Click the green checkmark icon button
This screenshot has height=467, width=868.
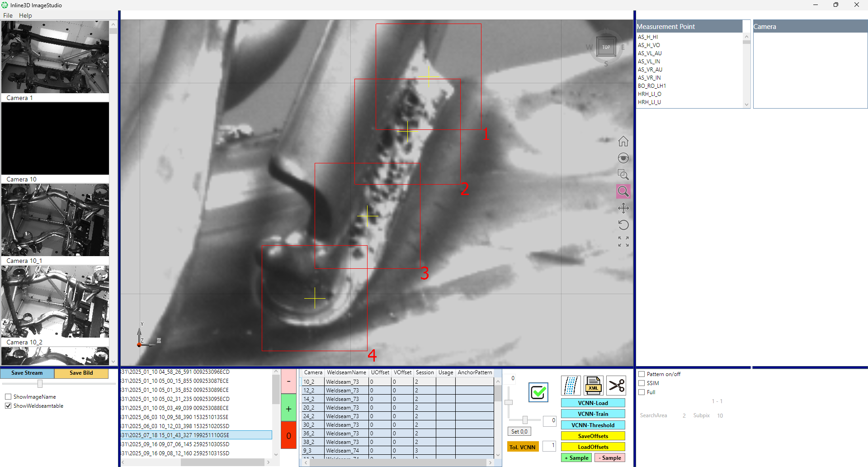click(538, 392)
